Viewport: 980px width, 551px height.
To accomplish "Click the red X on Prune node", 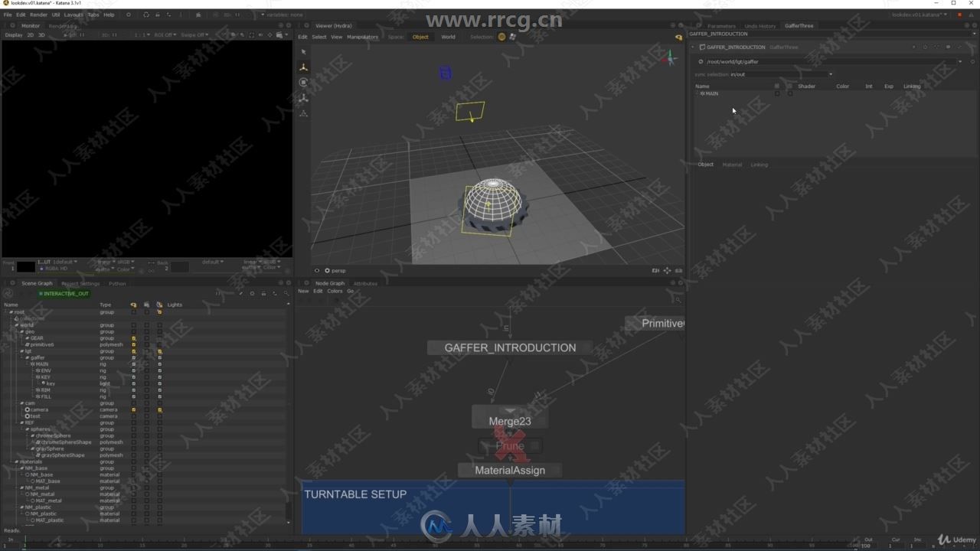I will (509, 445).
